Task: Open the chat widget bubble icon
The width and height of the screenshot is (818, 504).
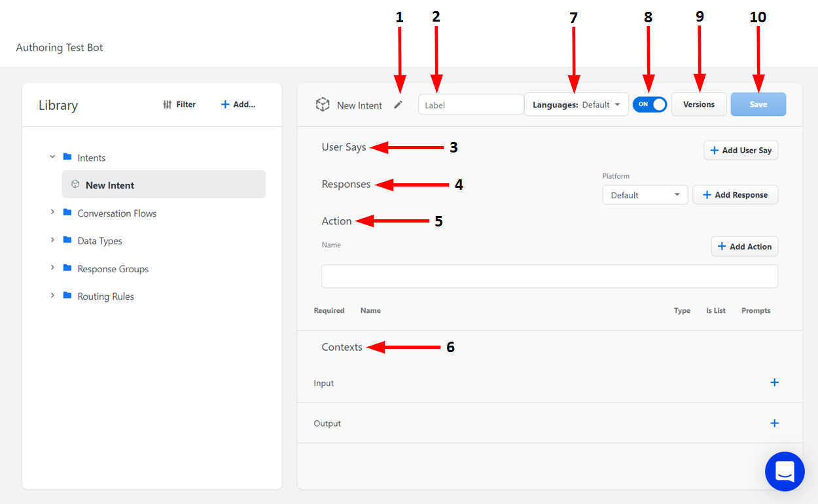Action: click(x=784, y=471)
